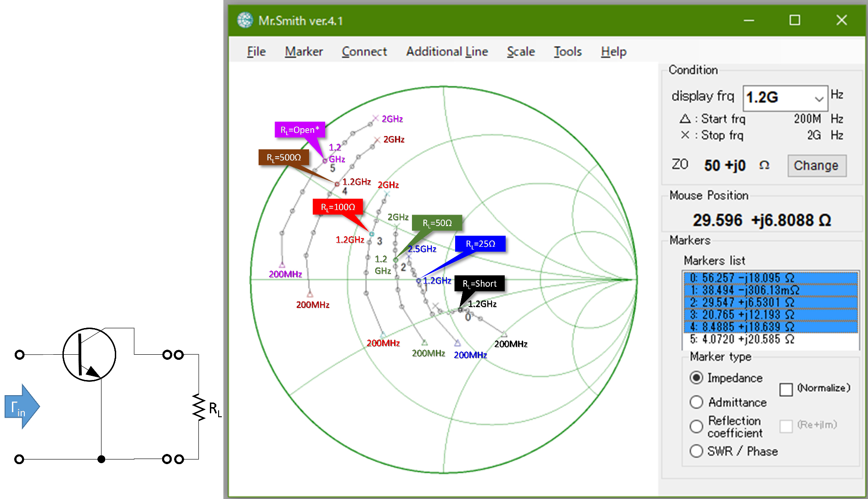Image resolution: width=868 pixels, height=499 pixels.
Task: Click marker 0 point on RL=Short trace
Action: 461,310
